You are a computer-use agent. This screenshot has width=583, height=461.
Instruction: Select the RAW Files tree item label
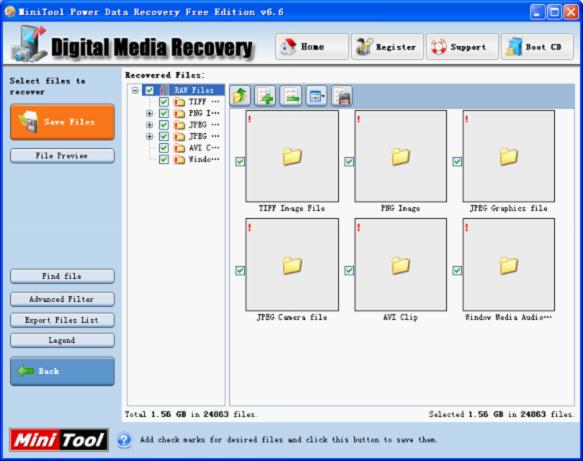(194, 90)
